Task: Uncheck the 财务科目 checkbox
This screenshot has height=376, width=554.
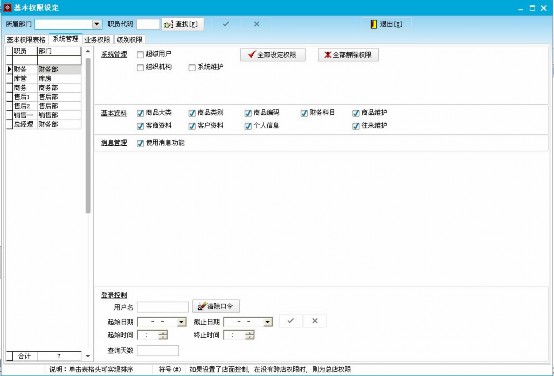Action: (304, 113)
